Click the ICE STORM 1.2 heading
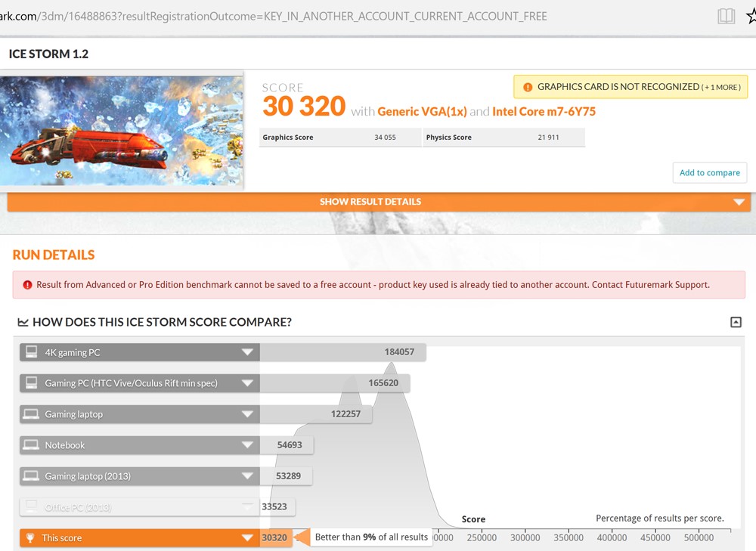The height and width of the screenshot is (551, 756). coord(48,54)
